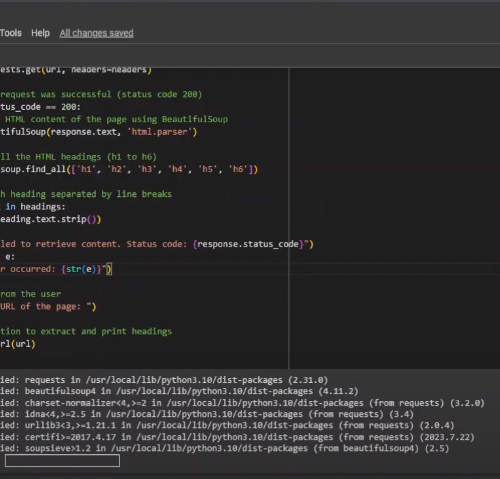Click the code line 'tus_code == 200:'
This screenshot has height=479, width=500.
pos(40,107)
